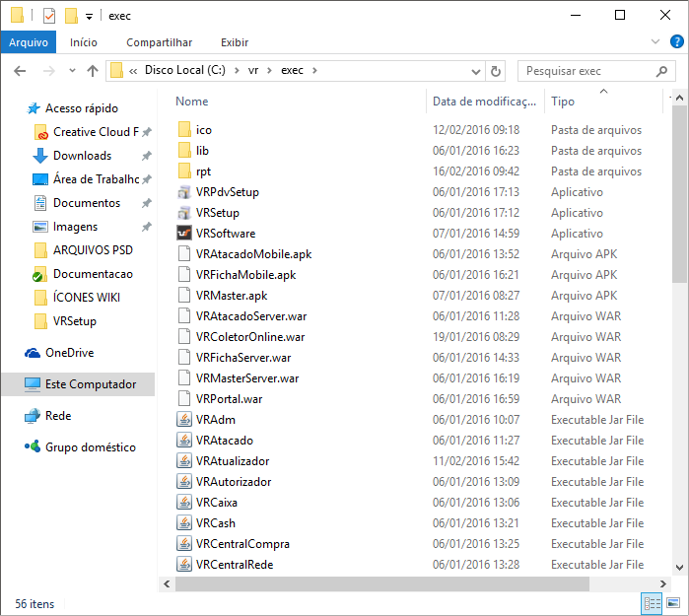Click the help question mark icon
This screenshot has height=616, width=689.
coord(677,42)
